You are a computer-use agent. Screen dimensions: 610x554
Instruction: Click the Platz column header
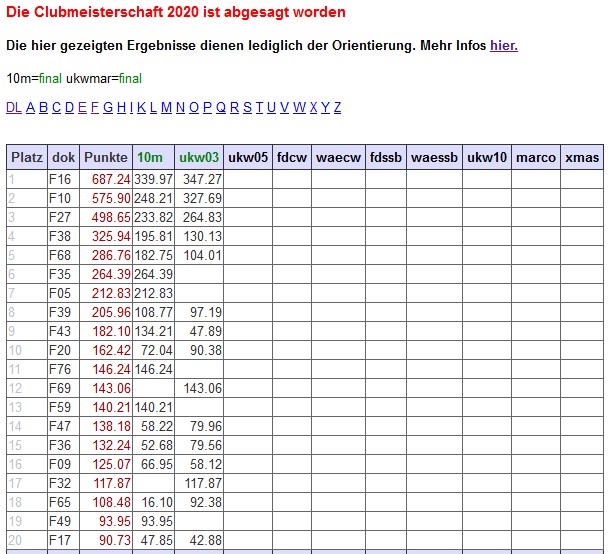(27, 157)
